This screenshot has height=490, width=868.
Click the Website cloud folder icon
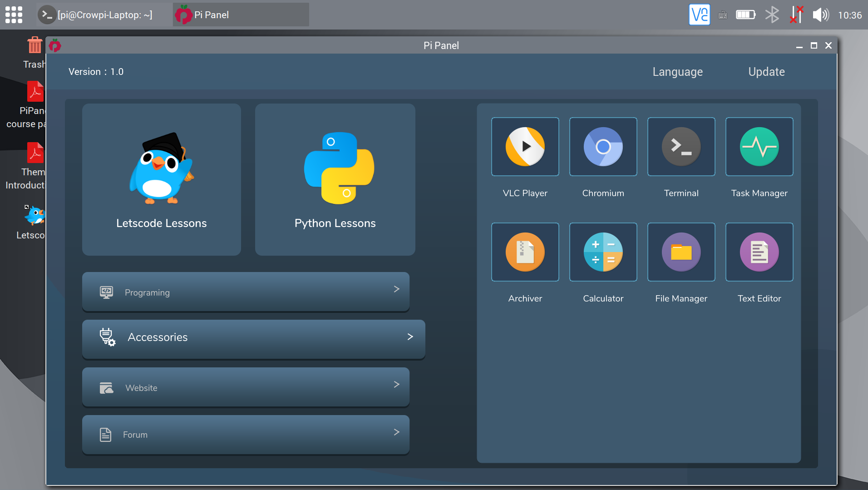106,388
